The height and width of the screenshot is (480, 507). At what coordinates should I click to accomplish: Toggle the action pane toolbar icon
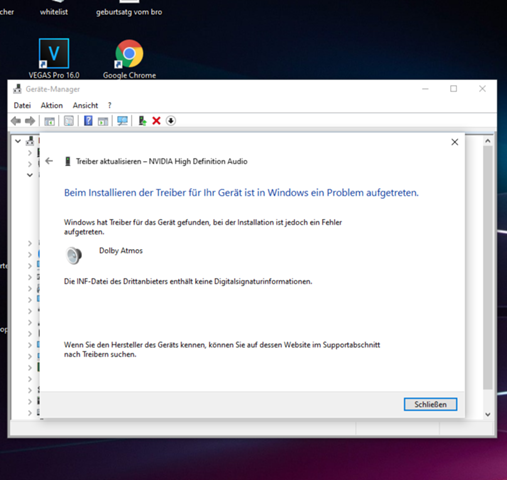point(103,121)
